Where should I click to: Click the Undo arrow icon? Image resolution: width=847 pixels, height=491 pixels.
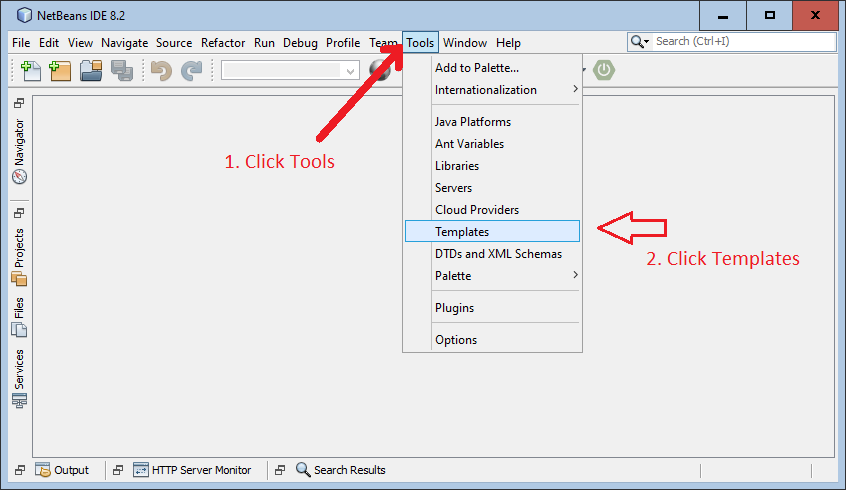click(x=161, y=71)
